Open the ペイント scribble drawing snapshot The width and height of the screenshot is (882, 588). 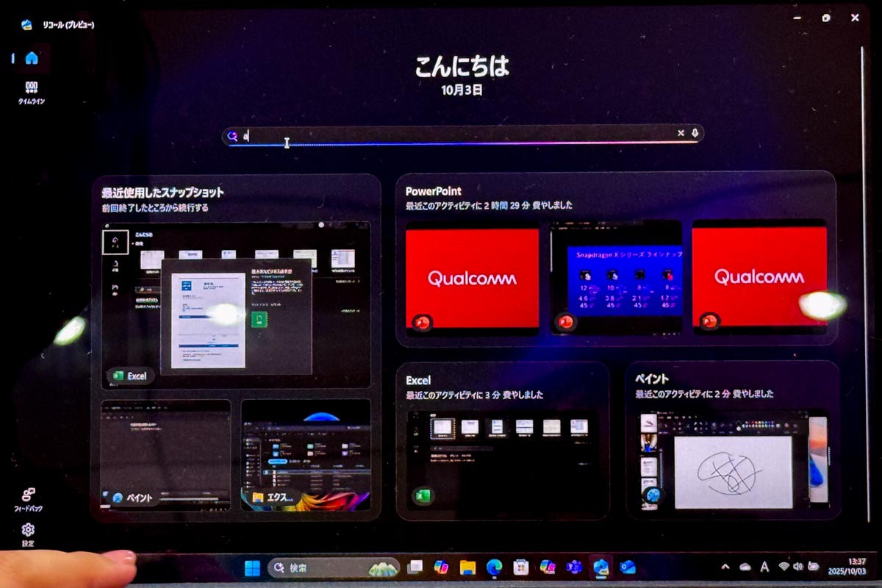coord(733,459)
